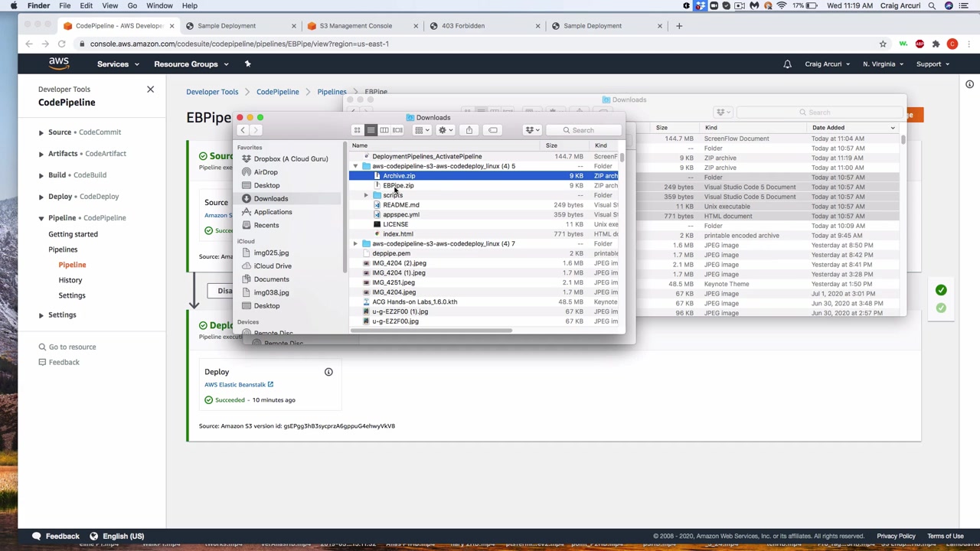Open Applications in Finder sidebar
Viewport: 980px width, 551px height.
273,212
